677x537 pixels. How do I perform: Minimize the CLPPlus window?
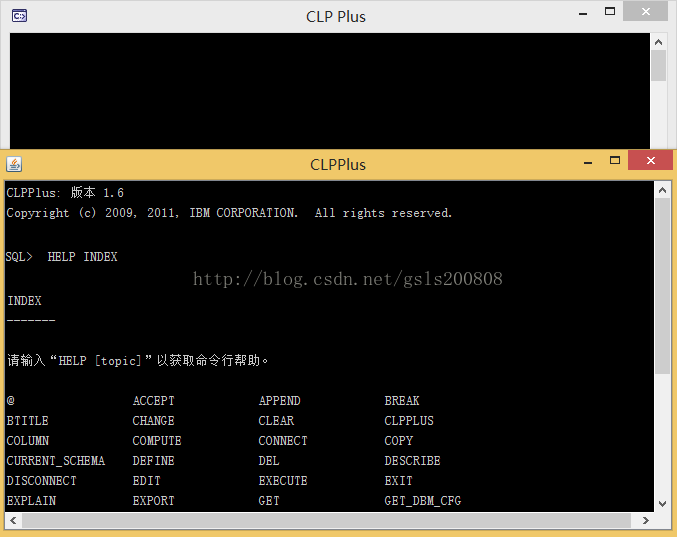pos(588,163)
